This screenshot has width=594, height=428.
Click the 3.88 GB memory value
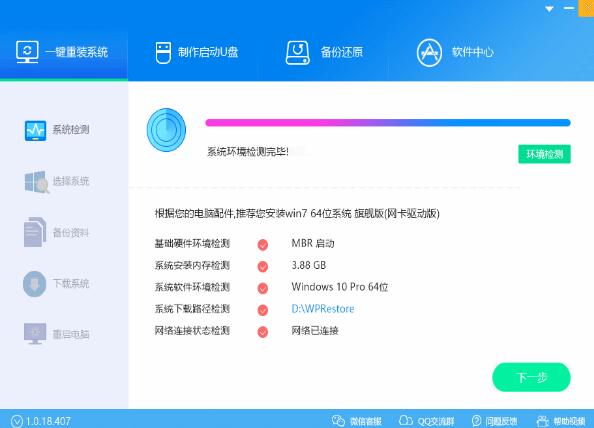pyautogui.click(x=309, y=265)
